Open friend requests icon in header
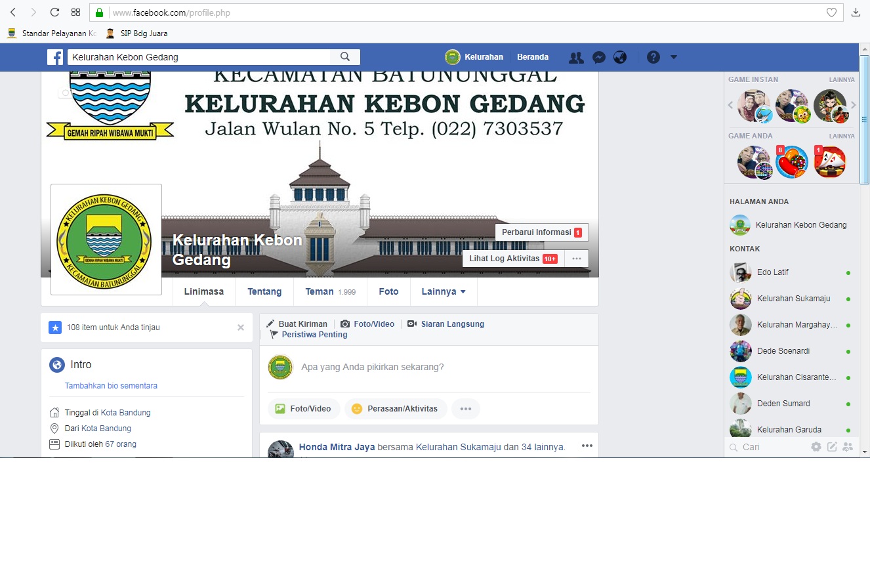The height and width of the screenshot is (588, 870). pyautogui.click(x=576, y=57)
